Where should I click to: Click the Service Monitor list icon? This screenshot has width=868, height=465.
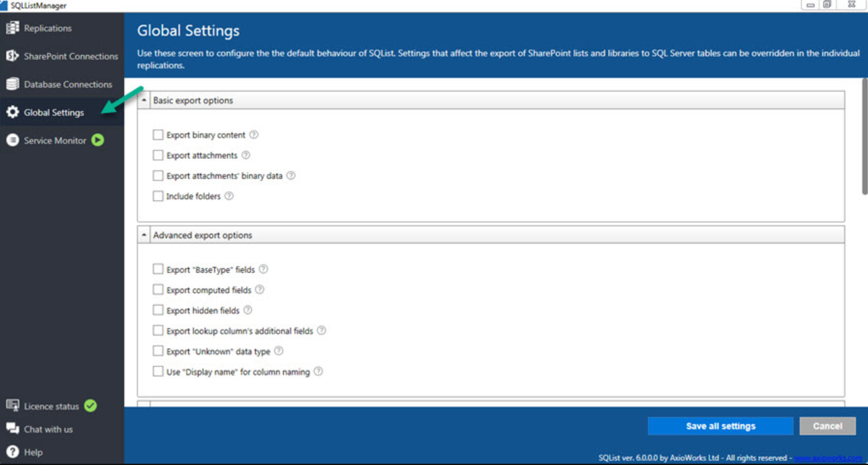[12, 140]
